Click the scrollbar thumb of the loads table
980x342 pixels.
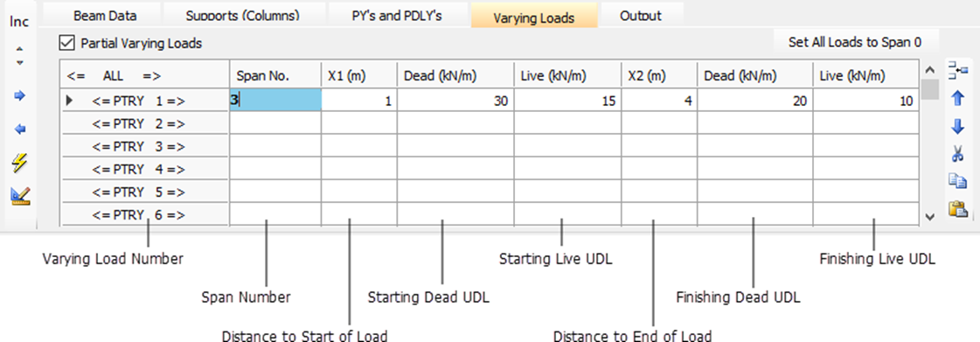coord(930,90)
